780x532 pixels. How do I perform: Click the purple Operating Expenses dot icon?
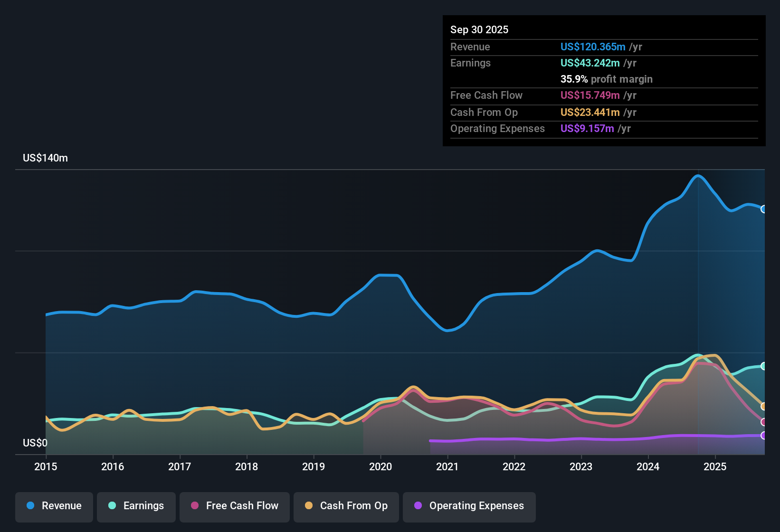(418, 506)
